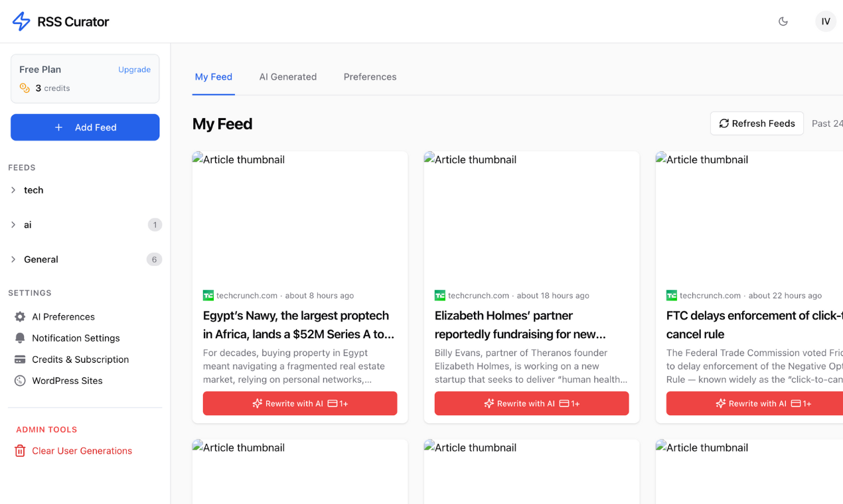The image size is (843, 504).
Task: Click the sparkle icon on Elizabeth Holmes rewrite button
Action: point(489,403)
